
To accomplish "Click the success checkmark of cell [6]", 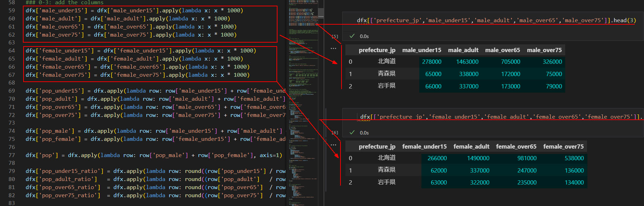I will (x=352, y=132).
